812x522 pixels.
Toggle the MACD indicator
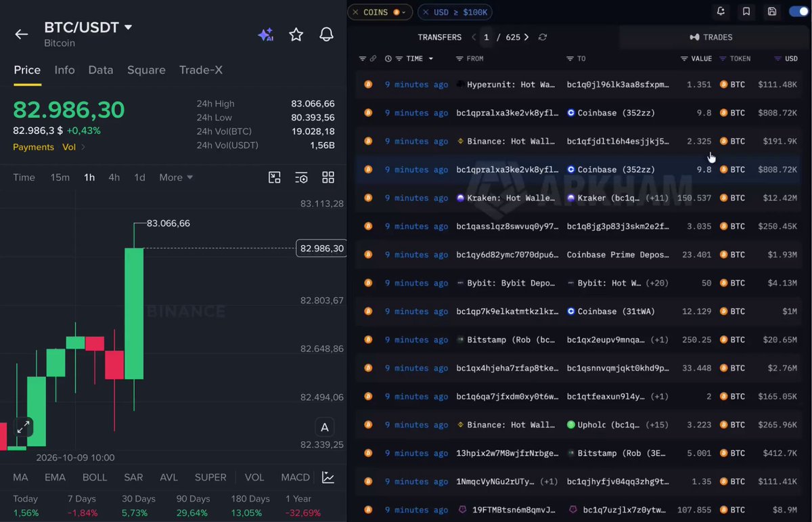[295, 477]
